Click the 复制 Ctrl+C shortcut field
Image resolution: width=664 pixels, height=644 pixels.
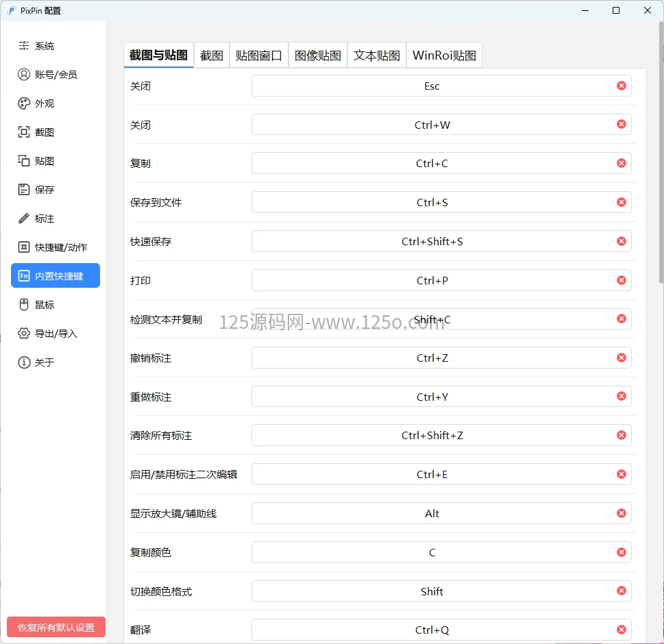tap(432, 164)
